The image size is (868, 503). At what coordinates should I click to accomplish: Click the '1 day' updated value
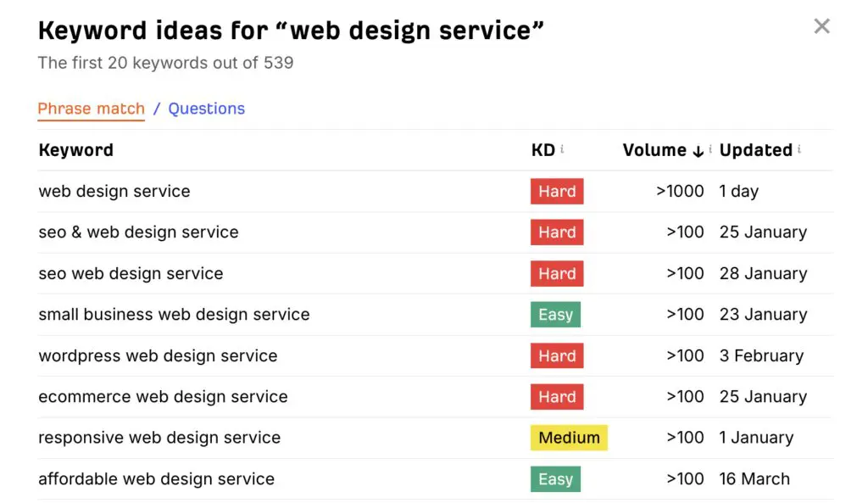(x=738, y=192)
